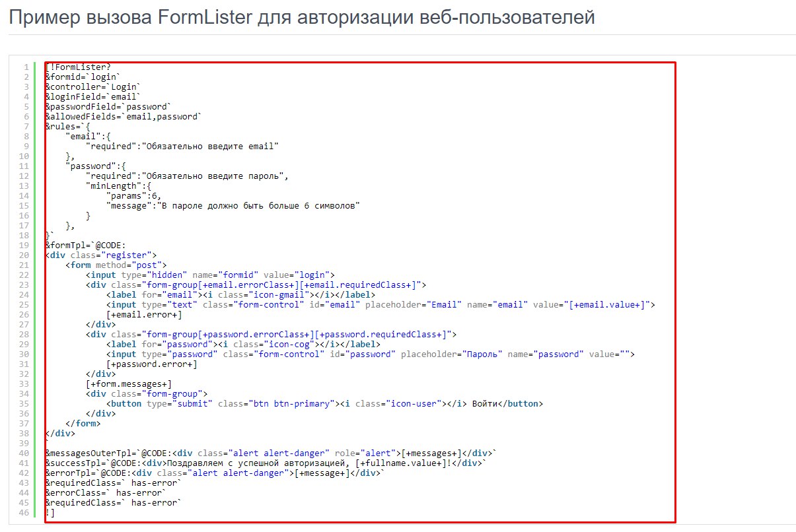Click the email text input code line
Image resolution: width=796 pixels, height=532 pixels.
point(380,304)
